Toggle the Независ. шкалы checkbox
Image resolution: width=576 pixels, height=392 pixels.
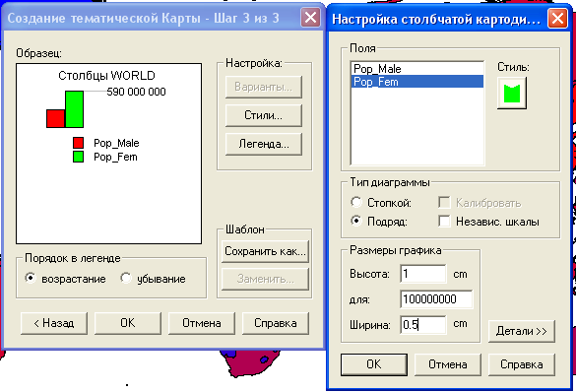coord(444,222)
